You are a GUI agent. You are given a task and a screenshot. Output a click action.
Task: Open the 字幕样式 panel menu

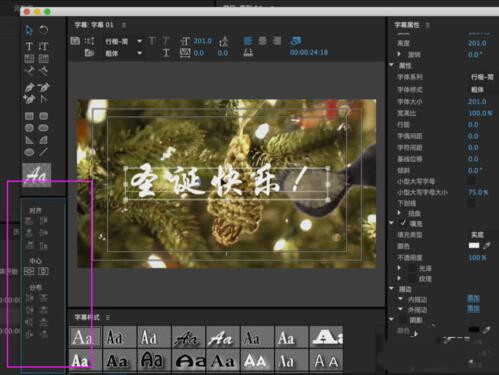pyautogui.click(x=108, y=317)
